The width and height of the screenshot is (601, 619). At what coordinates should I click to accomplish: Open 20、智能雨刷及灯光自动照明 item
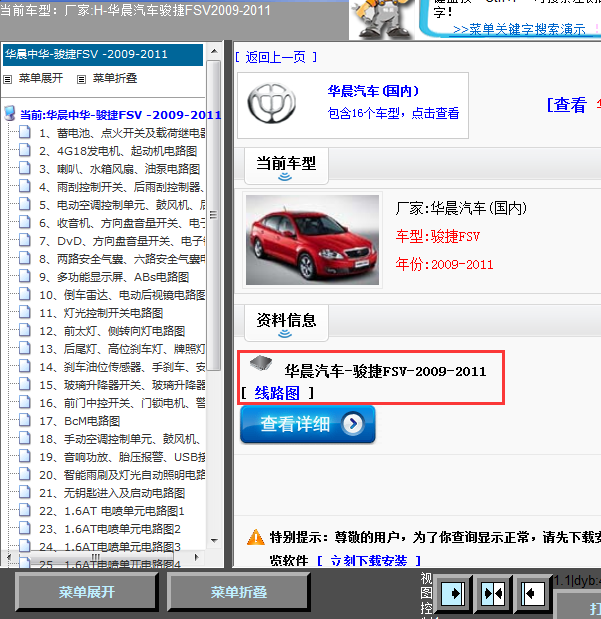[x=122, y=475]
